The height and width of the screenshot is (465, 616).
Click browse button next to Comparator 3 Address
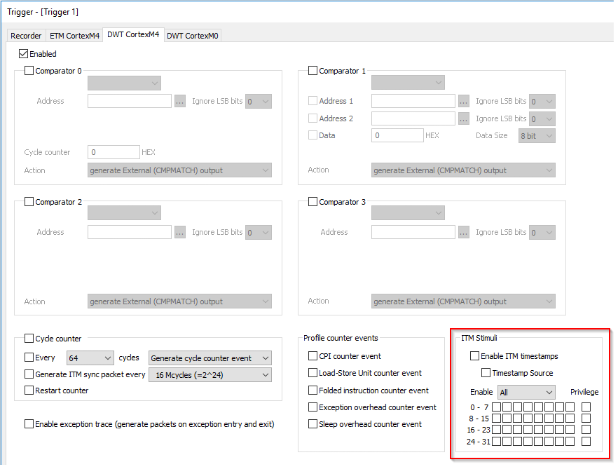point(464,232)
